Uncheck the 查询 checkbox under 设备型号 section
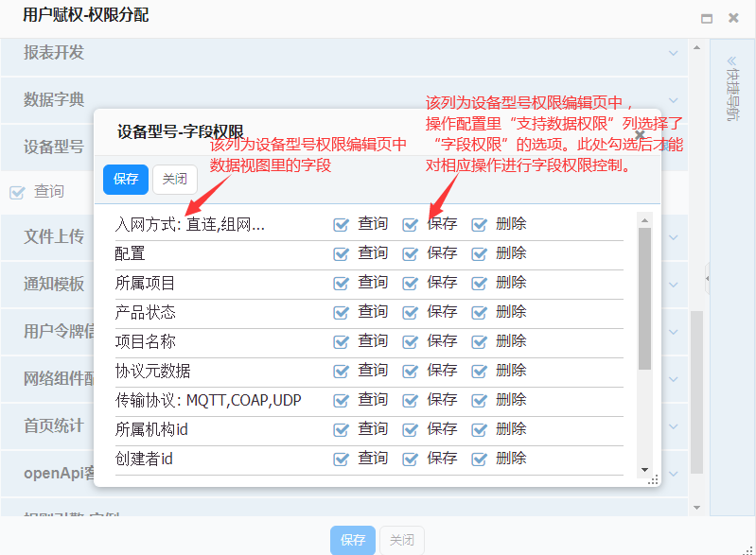This screenshot has height=555, width=756. pos(16,193)
